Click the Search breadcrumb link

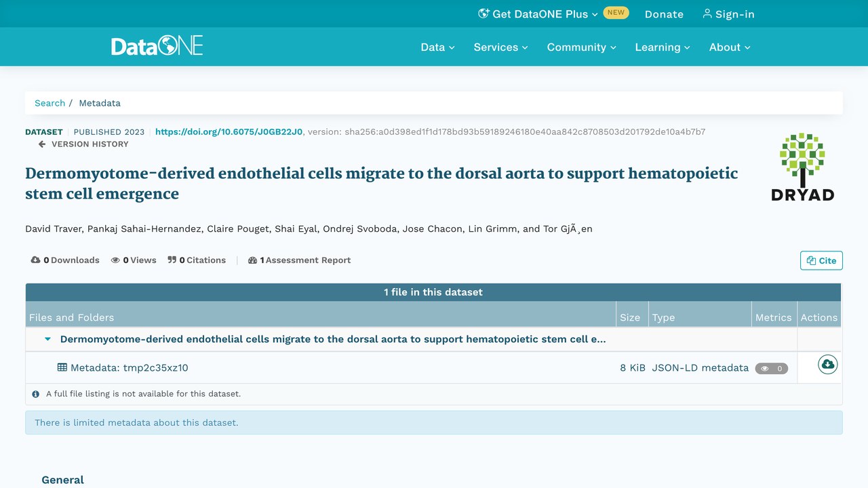pos(50,103)
